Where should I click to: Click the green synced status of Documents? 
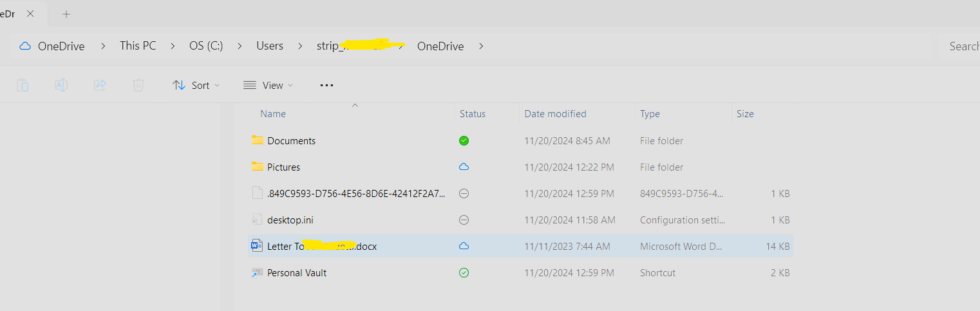tap(464, 140)
